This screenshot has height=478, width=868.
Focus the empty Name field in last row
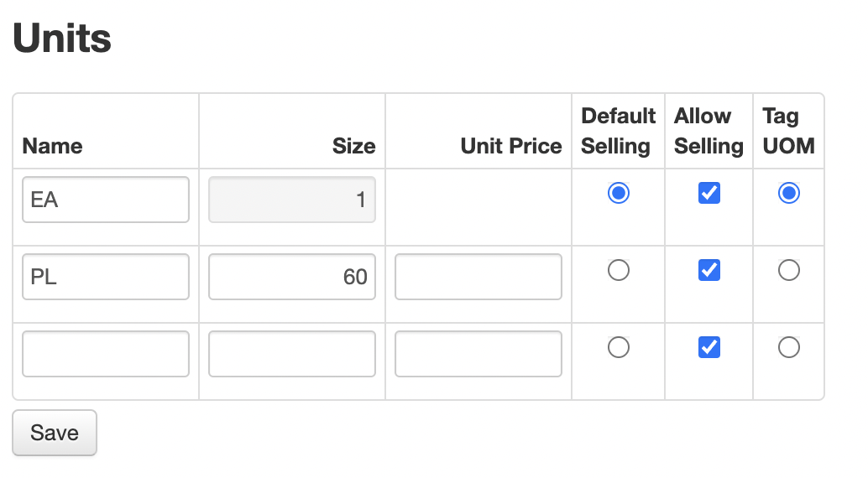[106, 354]
